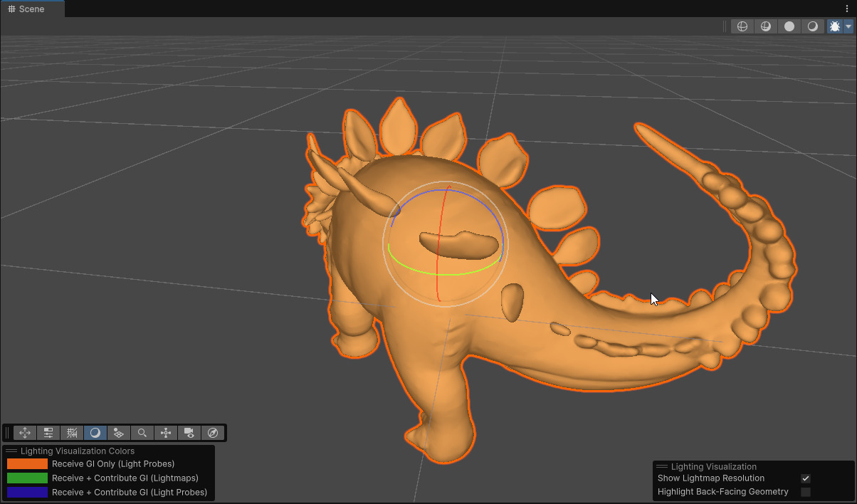Enable Highlight Back-Facing Geometry checkbox
The height and width of the screenshot is (504, 857).
(806, 492)
